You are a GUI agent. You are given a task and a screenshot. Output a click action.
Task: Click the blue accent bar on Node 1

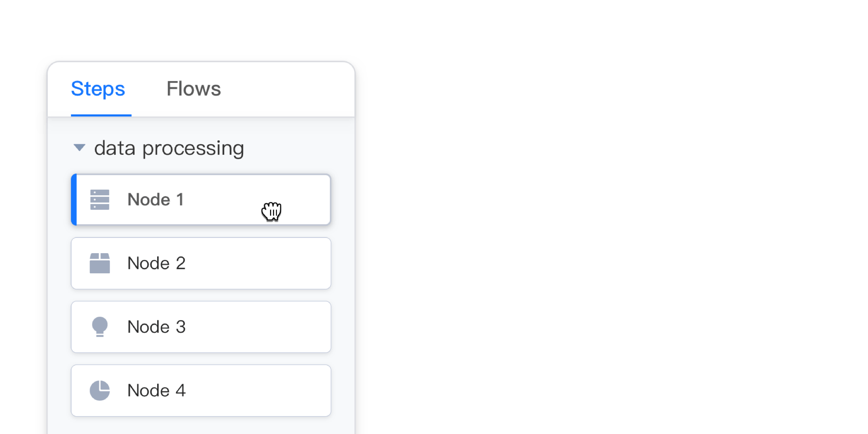point(74,200)
